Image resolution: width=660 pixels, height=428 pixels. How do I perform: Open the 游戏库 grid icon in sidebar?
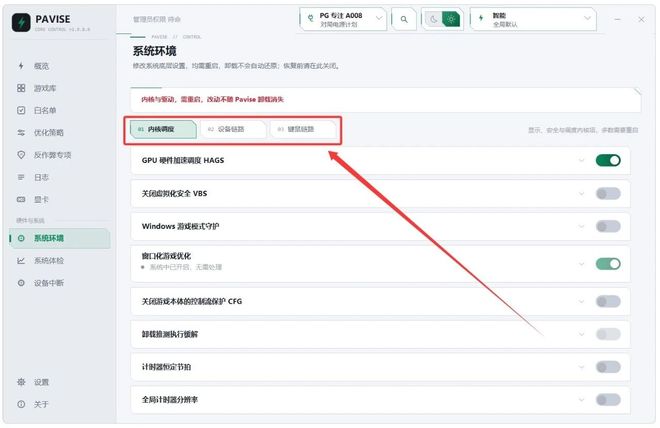point(21,88)
